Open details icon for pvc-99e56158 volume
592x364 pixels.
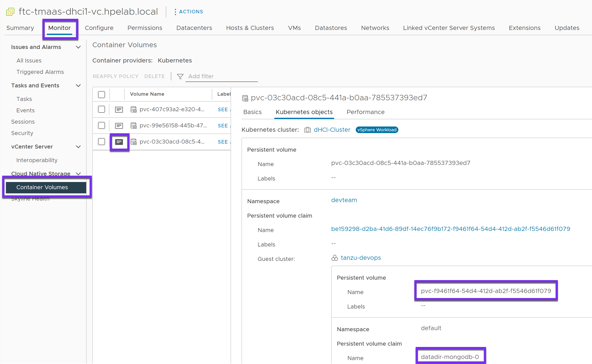(x=119, y=126)
